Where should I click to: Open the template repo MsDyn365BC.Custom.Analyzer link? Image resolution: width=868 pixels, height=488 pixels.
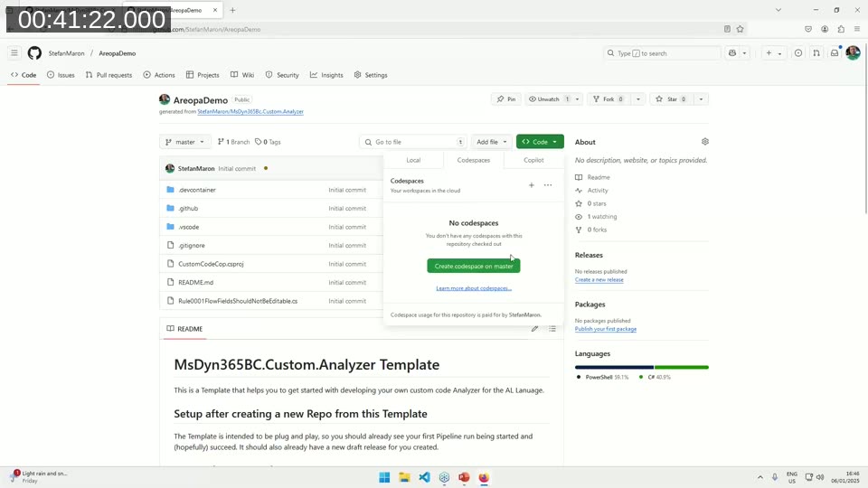[250, 112]
